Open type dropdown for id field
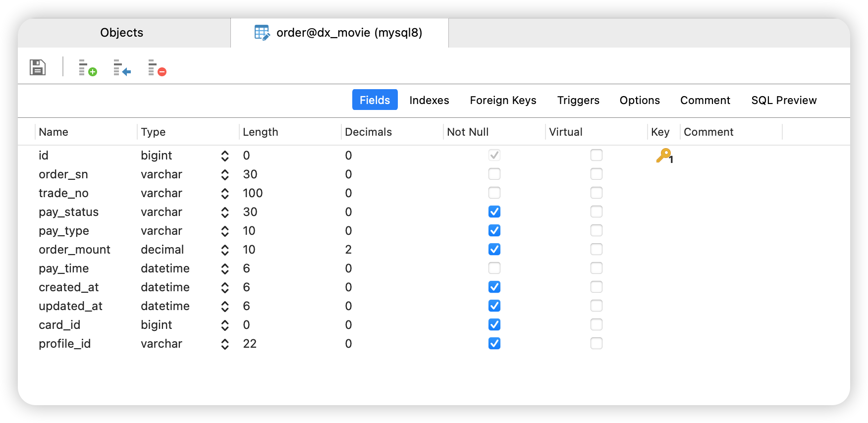This screenshot has height=423, width=868. point(225,156)
